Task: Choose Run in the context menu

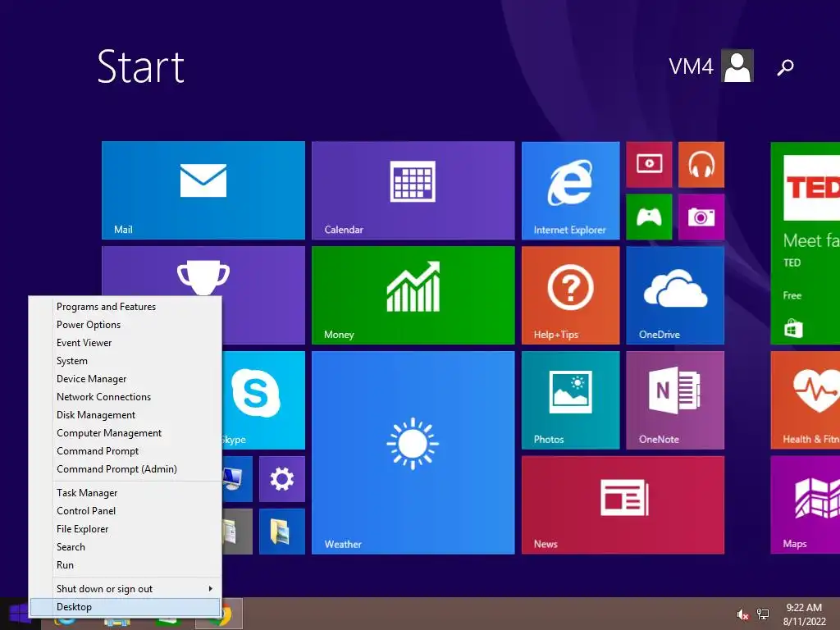Action: coord(126,565)
